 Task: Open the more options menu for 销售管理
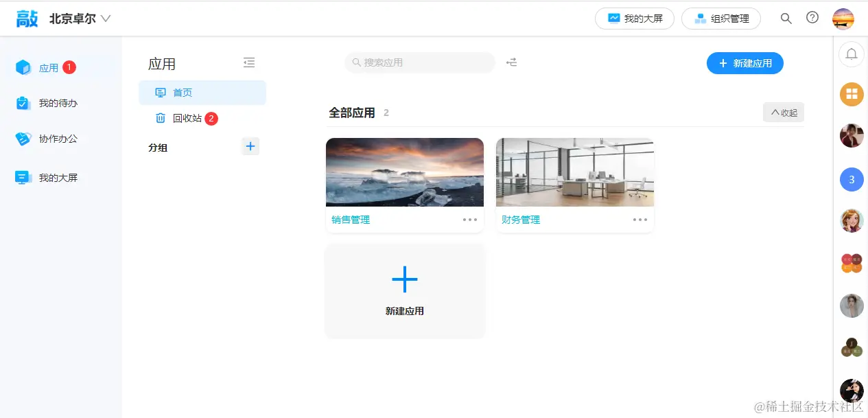[x=470, y=220]
